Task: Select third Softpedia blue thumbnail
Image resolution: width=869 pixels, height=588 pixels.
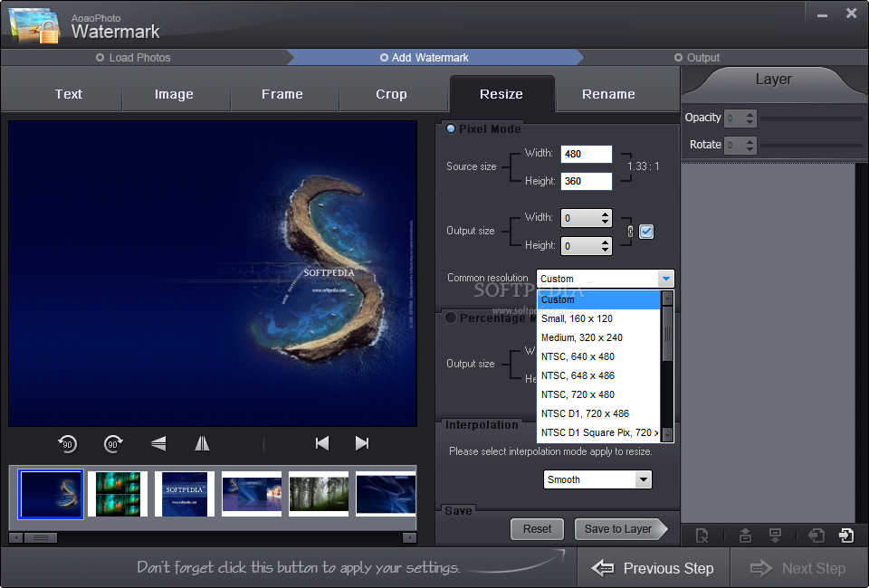Action: click(x=185, y=494)
